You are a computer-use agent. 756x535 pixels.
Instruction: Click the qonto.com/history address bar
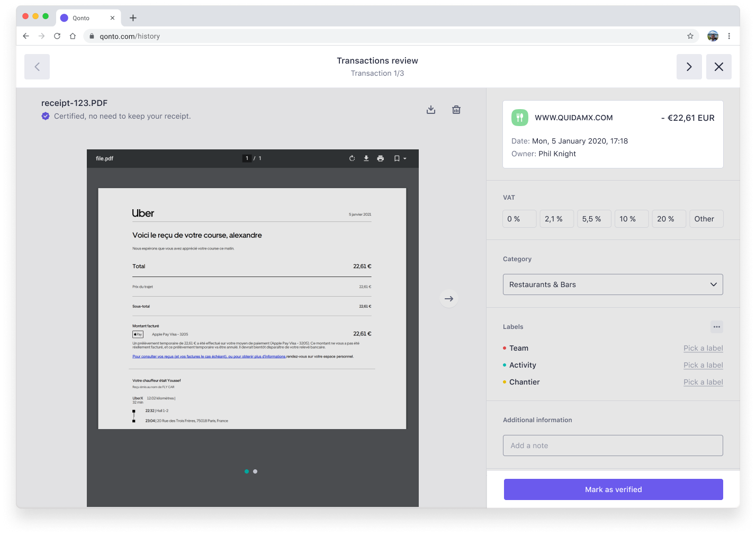(392, 36)
